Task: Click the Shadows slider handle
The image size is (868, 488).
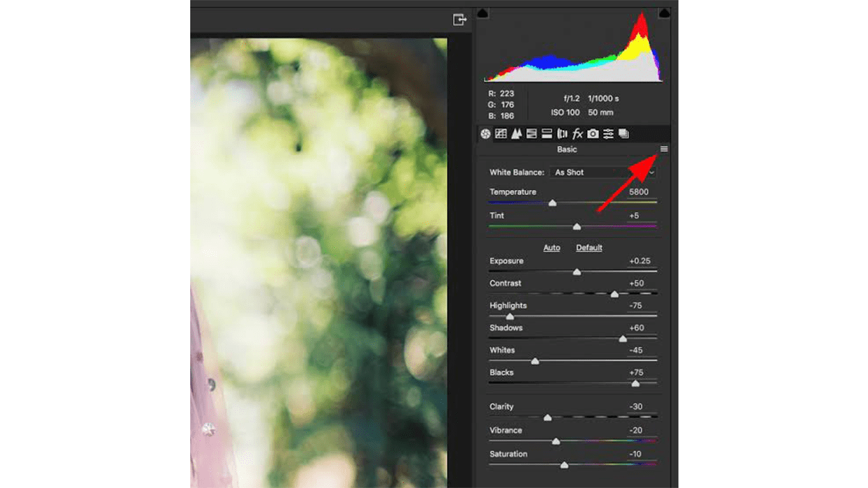Action: (x=623, y=339)
